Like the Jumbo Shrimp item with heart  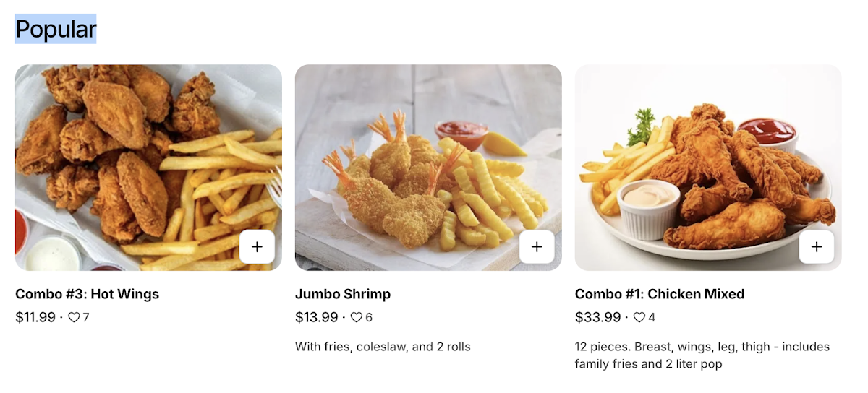pos(356,317)
